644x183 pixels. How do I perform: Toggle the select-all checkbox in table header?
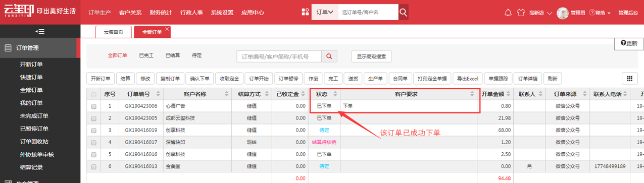click(x=94, y=94)
